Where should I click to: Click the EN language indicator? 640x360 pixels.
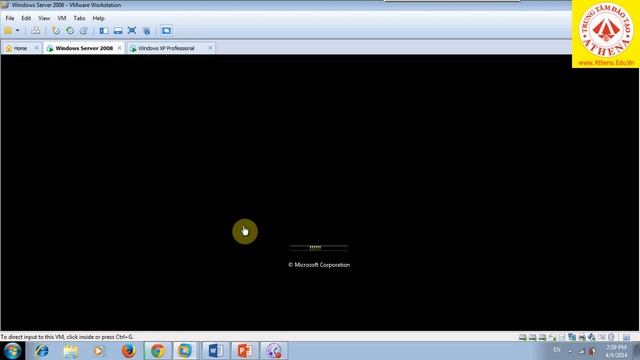[x=556, y=350]
